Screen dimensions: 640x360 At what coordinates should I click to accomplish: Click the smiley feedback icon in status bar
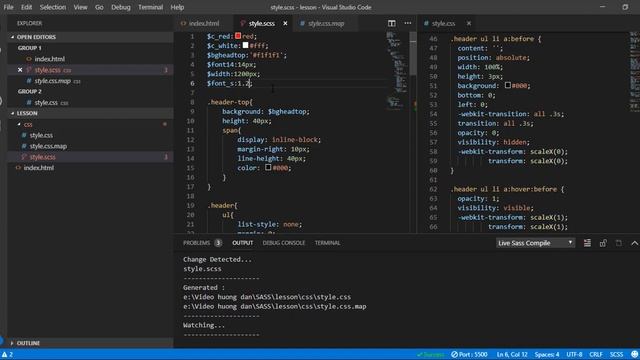[634, 354]
